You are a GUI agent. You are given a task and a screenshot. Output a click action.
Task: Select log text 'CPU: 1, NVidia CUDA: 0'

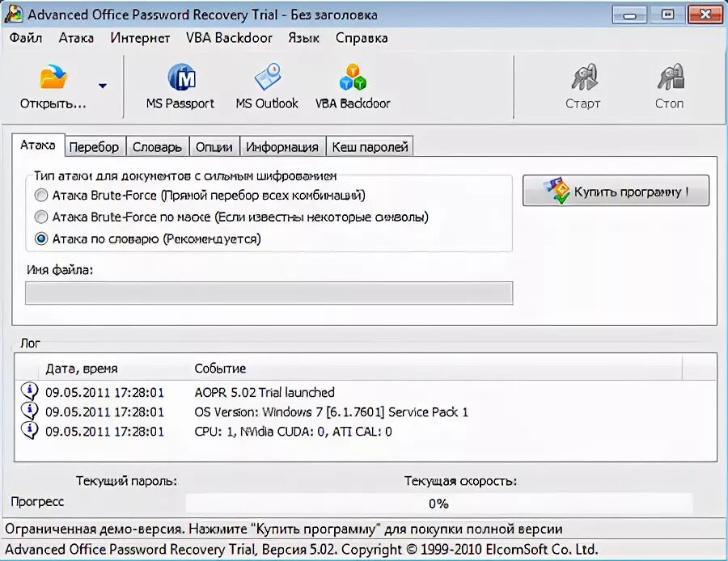coord(293,432)
